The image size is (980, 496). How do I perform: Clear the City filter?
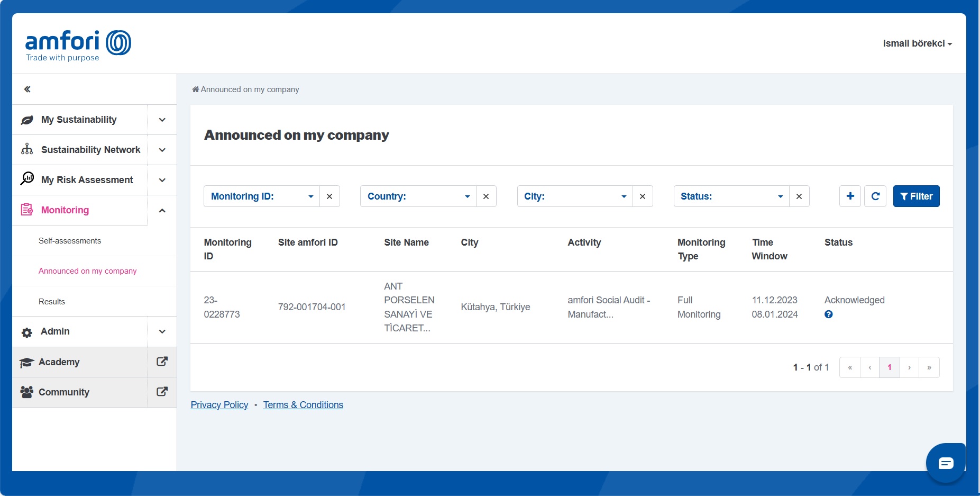click(x=643, y=196)
